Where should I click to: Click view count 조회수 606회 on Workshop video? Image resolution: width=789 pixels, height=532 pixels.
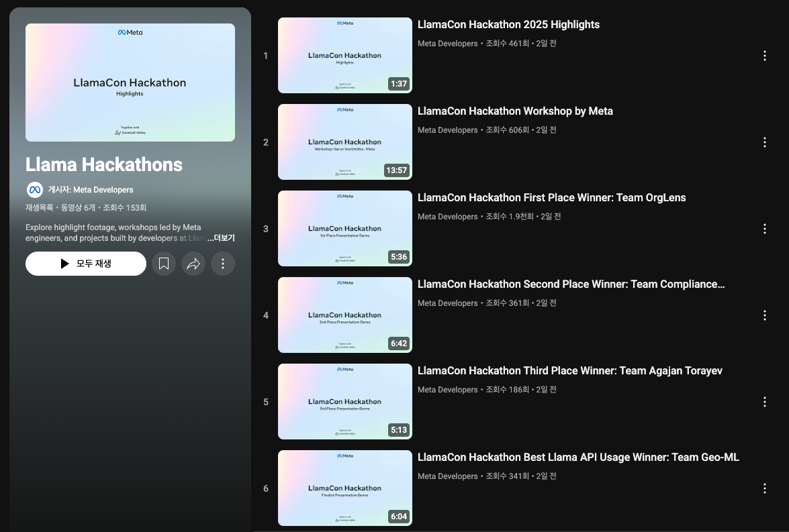pos(507,130)
